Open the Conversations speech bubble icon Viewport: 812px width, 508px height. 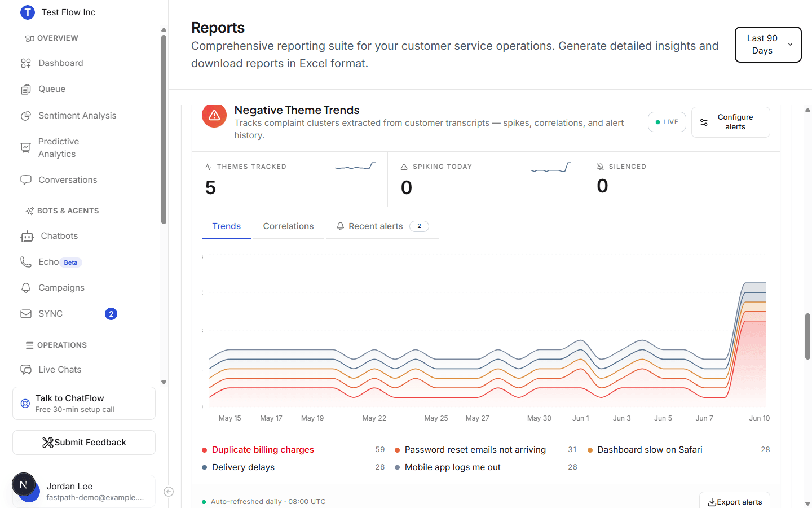point(26,180)
